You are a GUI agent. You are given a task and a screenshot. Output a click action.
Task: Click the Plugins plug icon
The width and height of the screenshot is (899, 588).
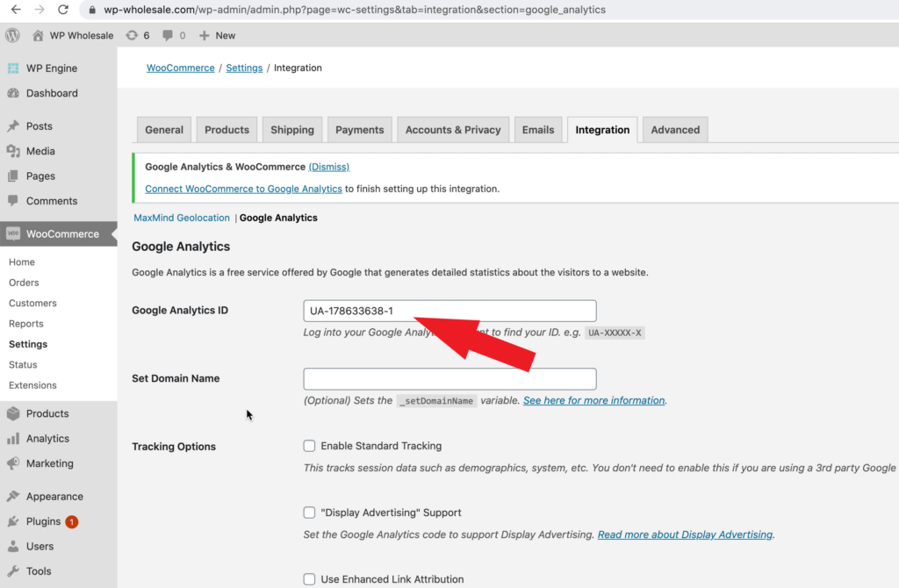point(13,521)
